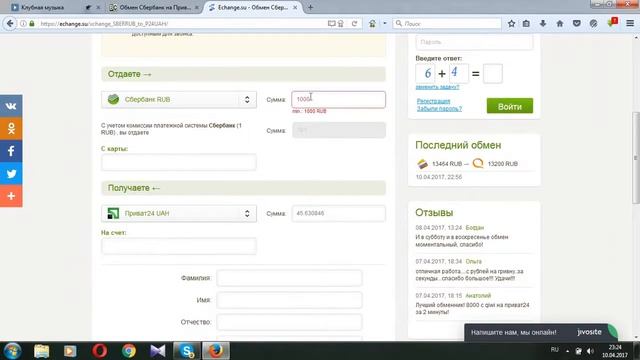Image resolution: width=640 pixels, height=360 pixels.
Task: Focus the Отчество input field
Action: click(x=289, y=322)
